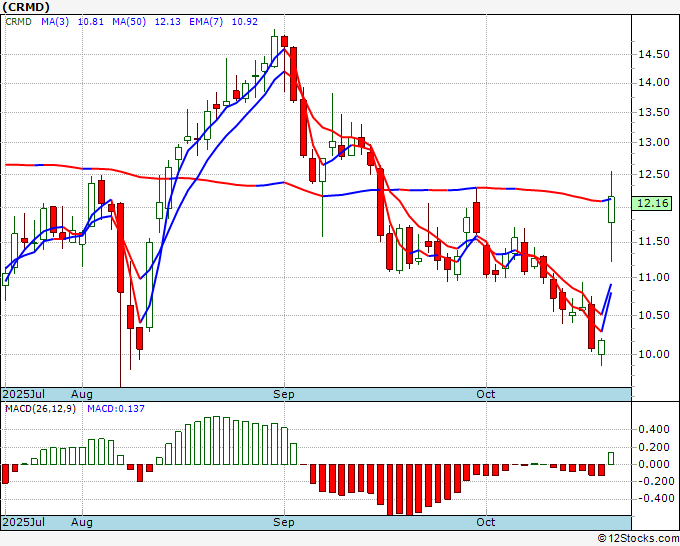680x546 pixels.
Task: Click 2025Jul on the MACD time axis
Action: 24,522
